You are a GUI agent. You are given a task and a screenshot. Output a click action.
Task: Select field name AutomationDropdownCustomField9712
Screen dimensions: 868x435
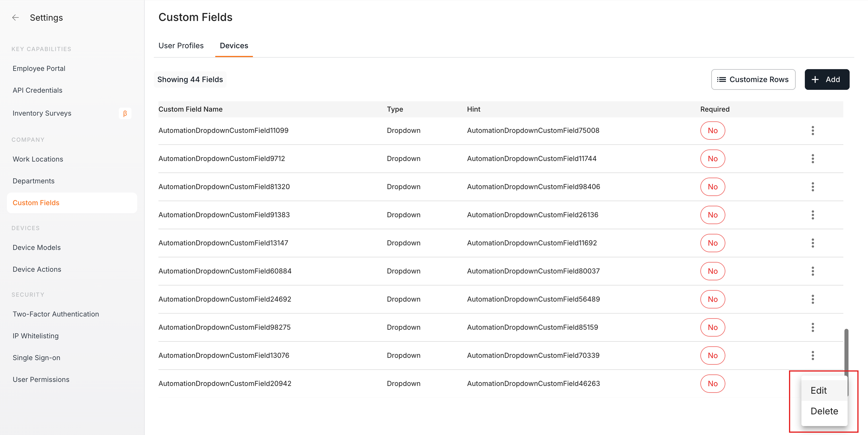point(222,158)
